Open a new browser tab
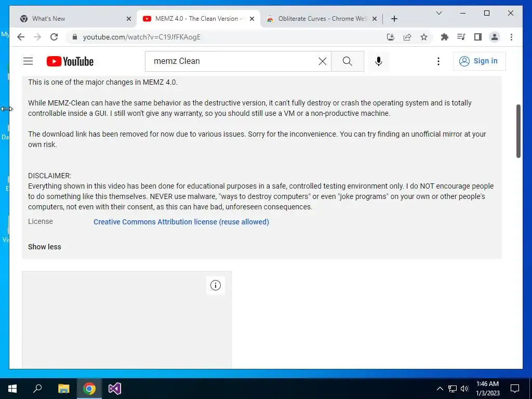The height and width of the screenshot is (399, 532). [x=394, y=19]
